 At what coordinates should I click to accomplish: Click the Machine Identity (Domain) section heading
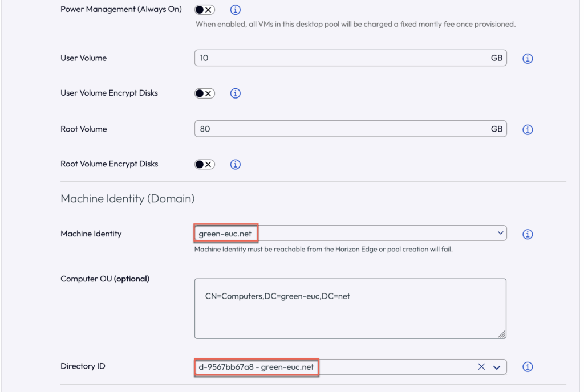(128, 199)
